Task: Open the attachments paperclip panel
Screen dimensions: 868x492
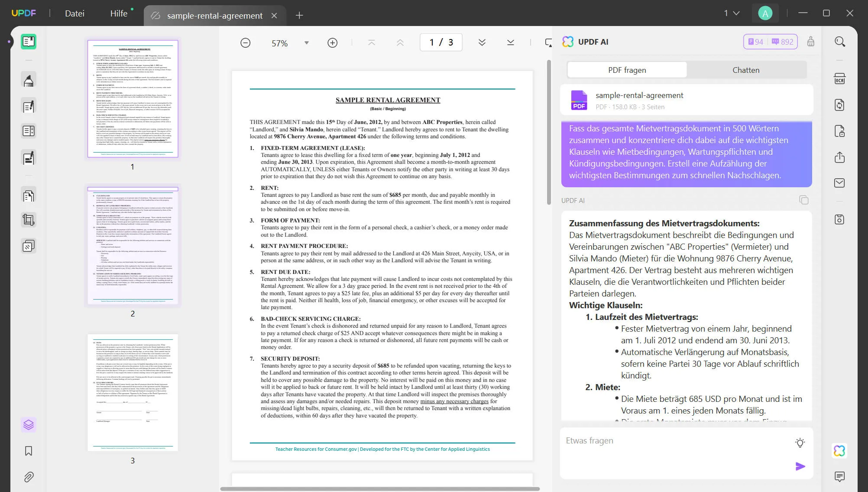Action: pyautogui.click(x=29, y=477)
